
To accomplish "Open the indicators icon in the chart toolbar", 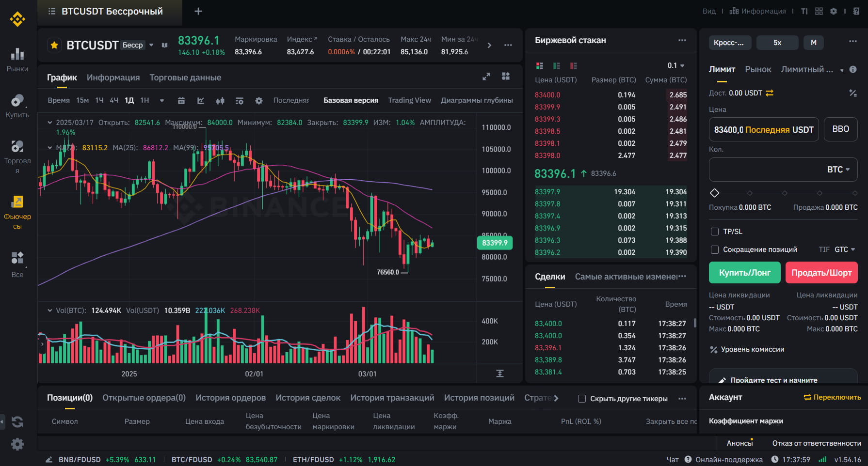I will click(201, 101).
